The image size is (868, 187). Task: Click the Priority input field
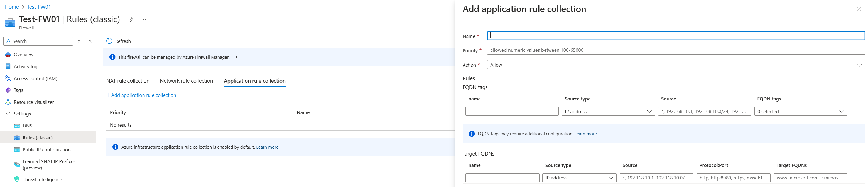pyautogui.click(x=676, y=50)
